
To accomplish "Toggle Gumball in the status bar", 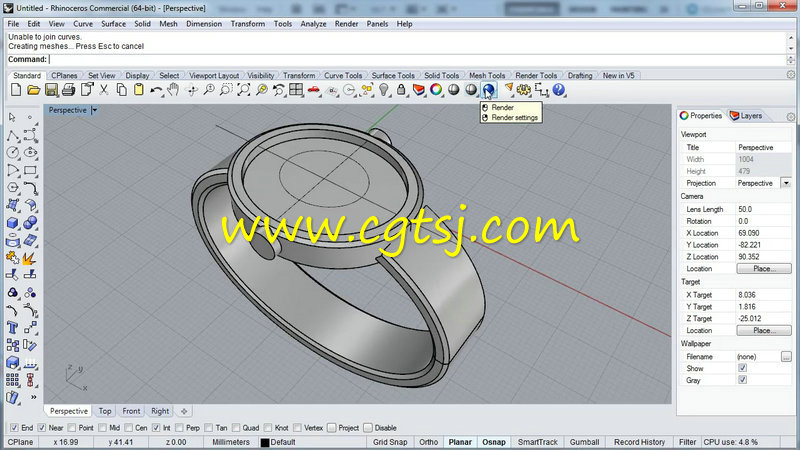I will tap(584, 442).
